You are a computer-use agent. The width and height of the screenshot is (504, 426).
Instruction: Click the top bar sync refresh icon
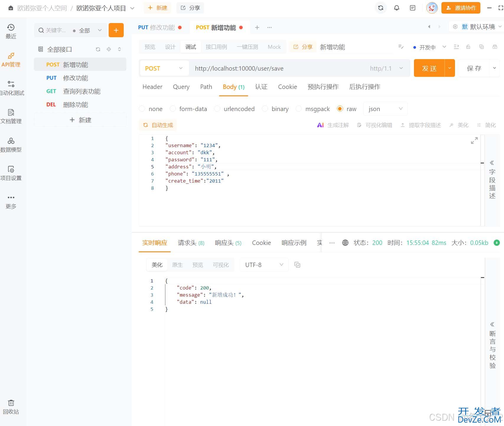click(x=381, y=8)
